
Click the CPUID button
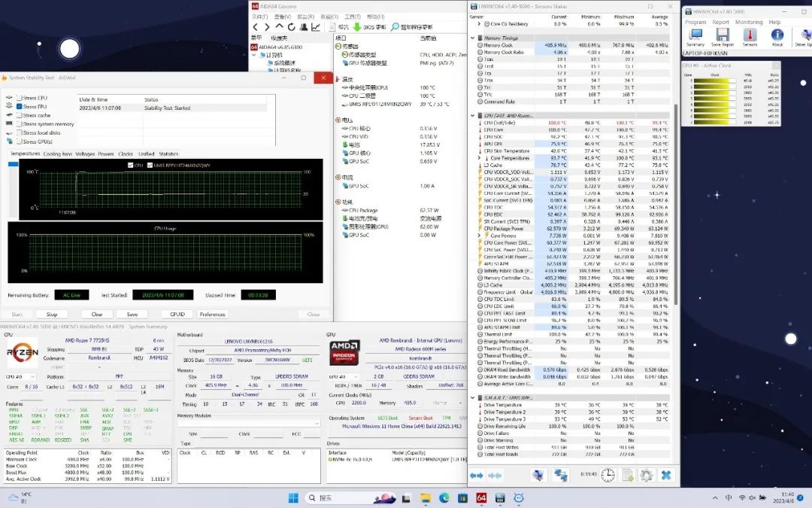pos(177,314)
